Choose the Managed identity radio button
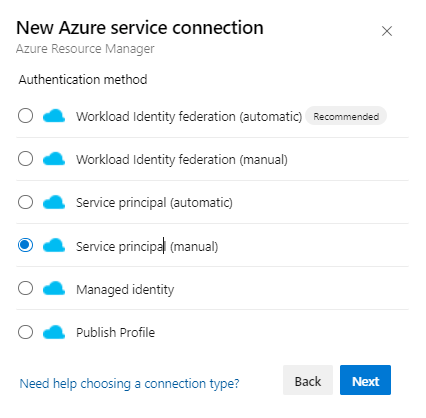 (x=25, y=288)
